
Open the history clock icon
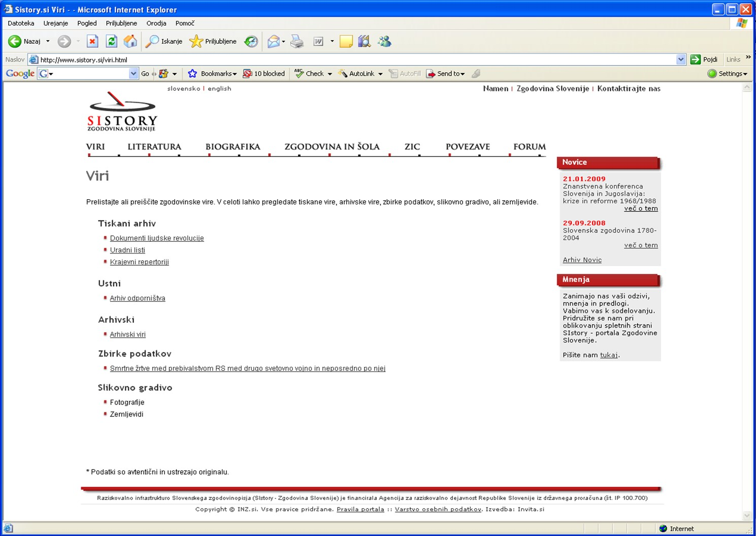coord(251,42)
